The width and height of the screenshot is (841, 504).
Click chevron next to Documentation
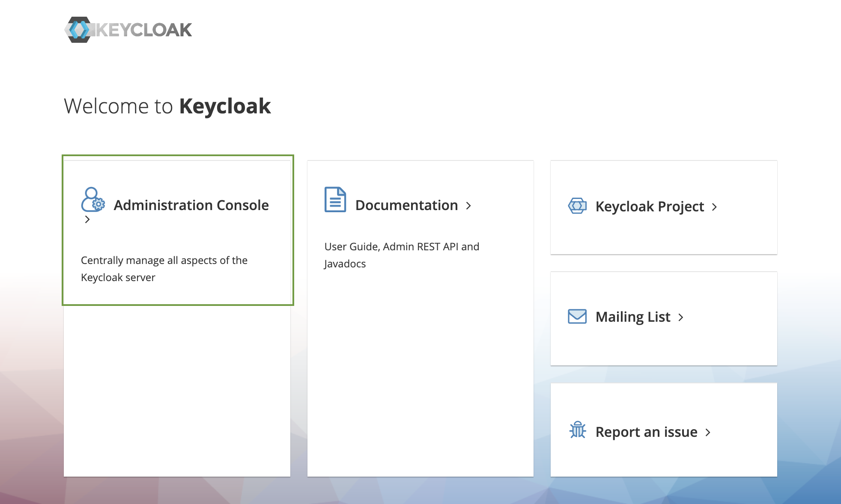click(468, 206)
